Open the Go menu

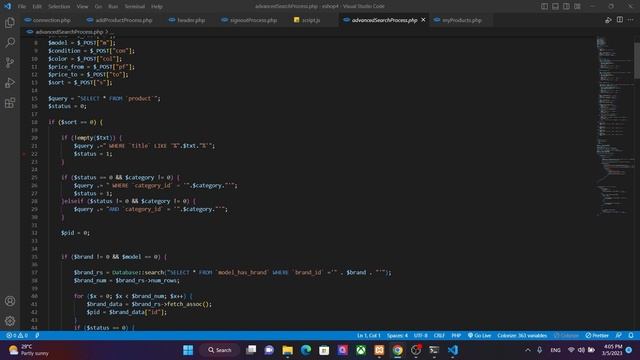[98, 7]
